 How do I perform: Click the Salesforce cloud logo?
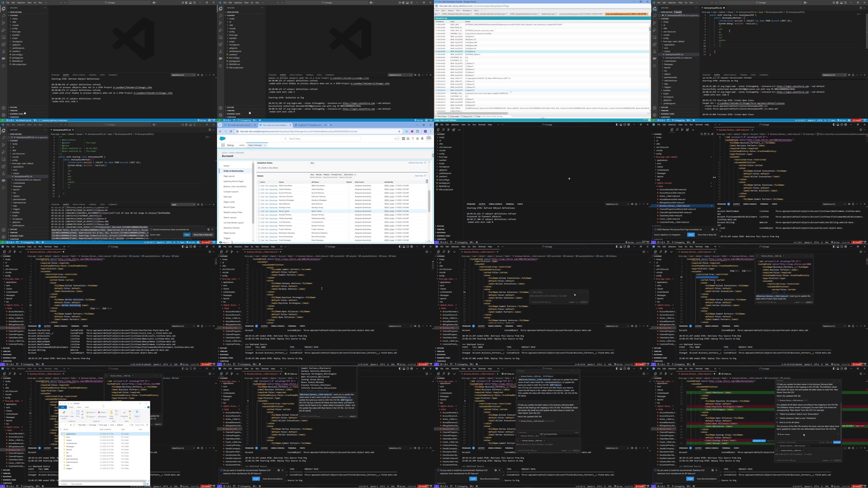tap(223, 139)
